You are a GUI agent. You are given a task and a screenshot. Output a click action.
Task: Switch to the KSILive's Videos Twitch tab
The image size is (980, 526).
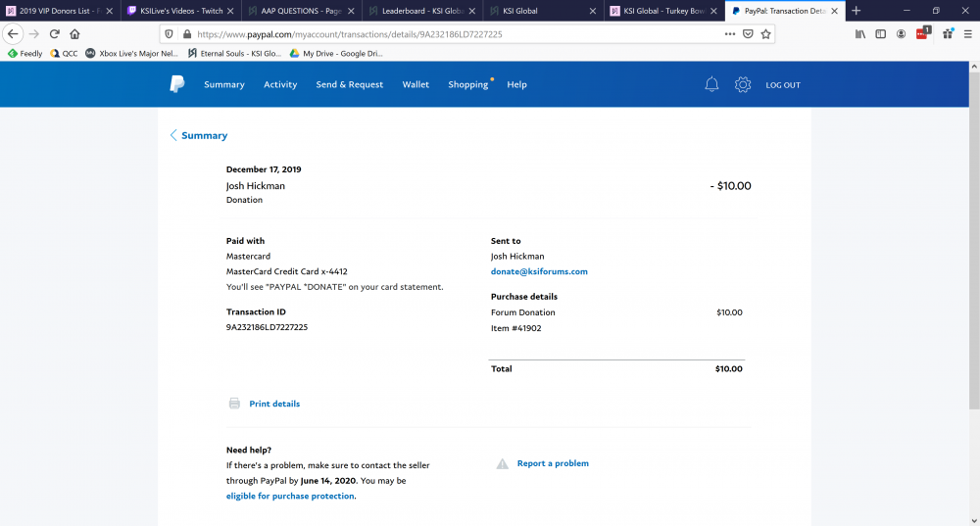click(x=176, y=11)
